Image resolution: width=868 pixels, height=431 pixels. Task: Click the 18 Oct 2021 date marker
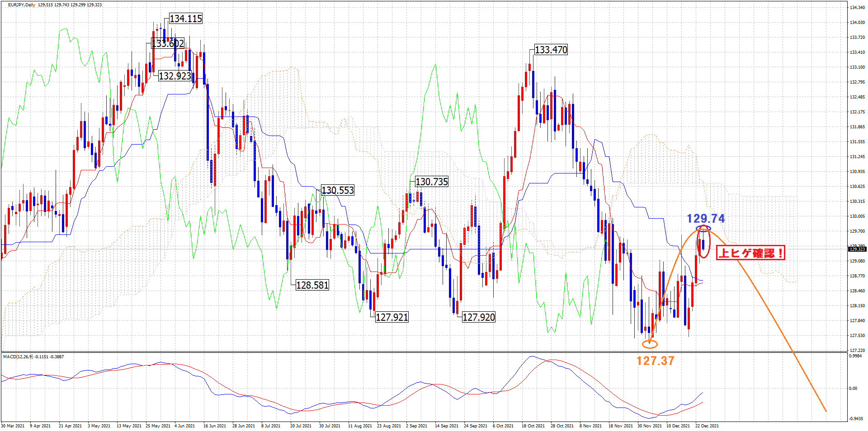[533, 426]
